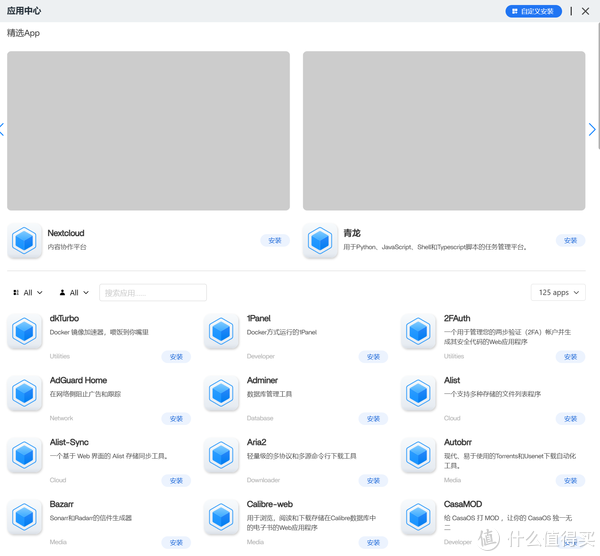The height and width of the screenshot is (556, 600).
Task: Open the 1Panel app title
Action: point(259,319)
